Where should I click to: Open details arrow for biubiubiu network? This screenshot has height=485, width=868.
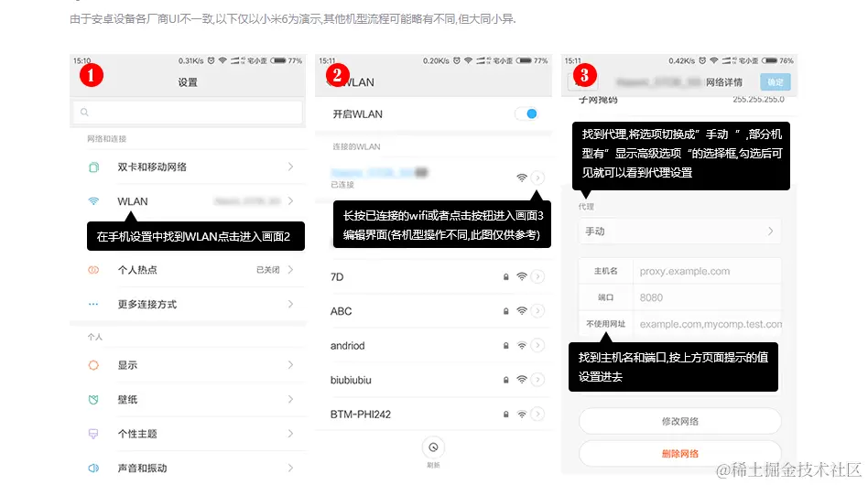537,380
